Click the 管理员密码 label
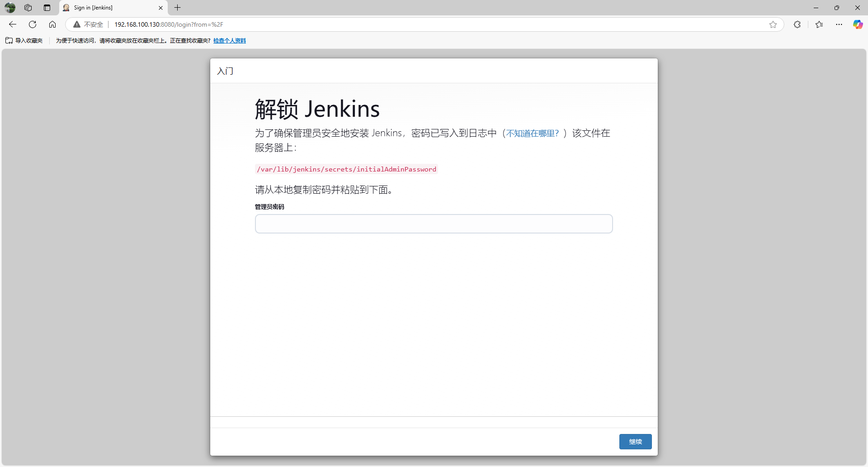The width and height of the screenshot is (868, 467). [269, 207]
